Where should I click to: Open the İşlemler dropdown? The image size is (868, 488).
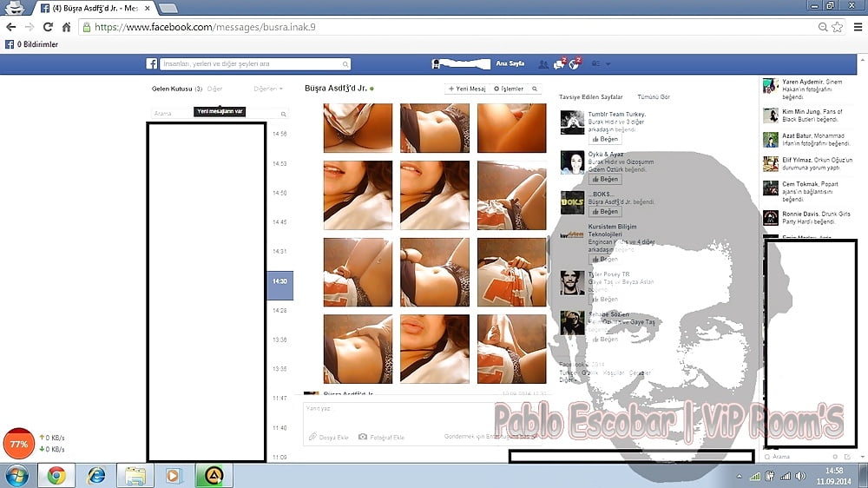[x=508, y=89]
